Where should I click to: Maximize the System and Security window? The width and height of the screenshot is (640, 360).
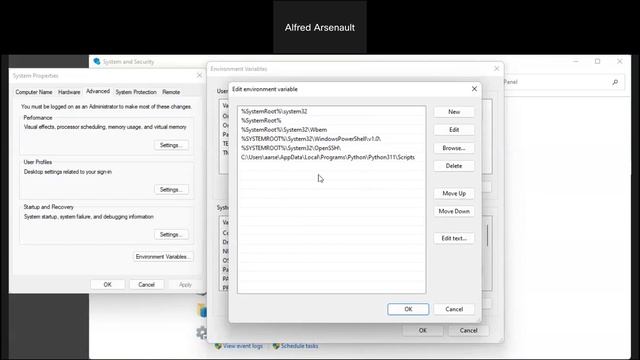point(598,61)
